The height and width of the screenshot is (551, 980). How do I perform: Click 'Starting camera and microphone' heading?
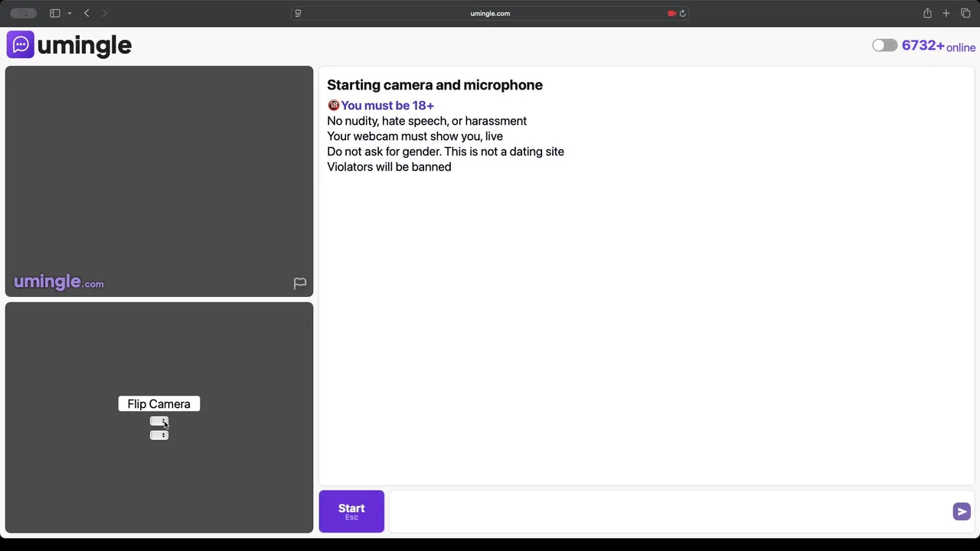click(435, 85)
